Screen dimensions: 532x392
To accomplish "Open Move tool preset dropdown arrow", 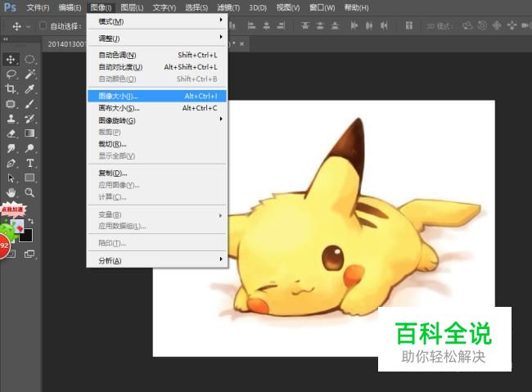I will tap(28, 26).
